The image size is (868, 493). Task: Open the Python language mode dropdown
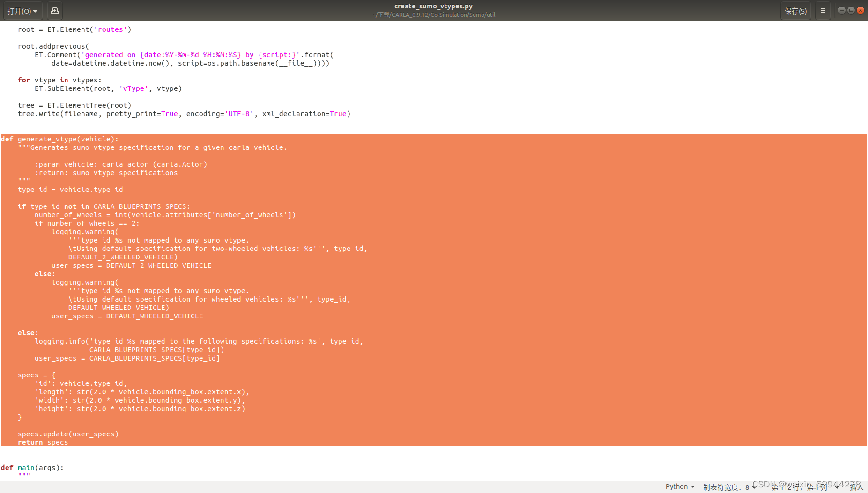(679, 486)
